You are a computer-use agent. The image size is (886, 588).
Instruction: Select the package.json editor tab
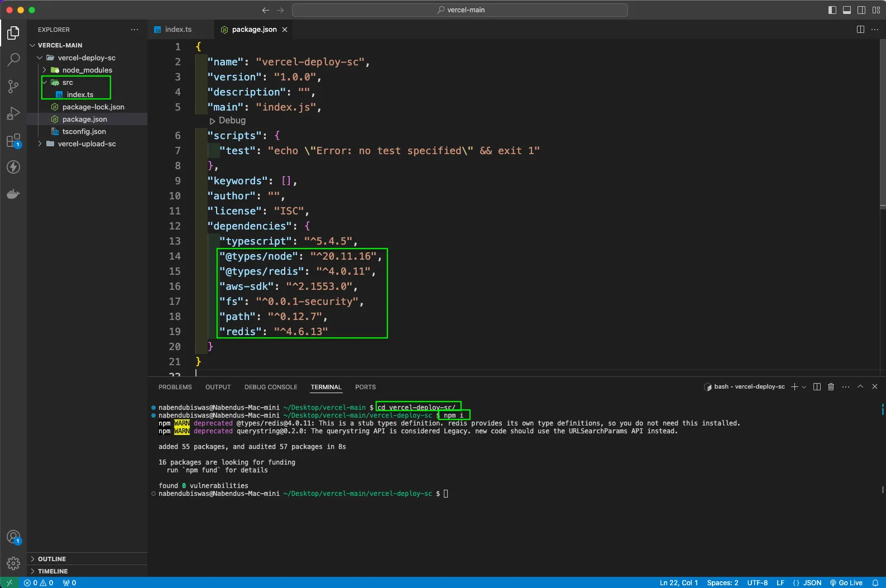(255, 30)
